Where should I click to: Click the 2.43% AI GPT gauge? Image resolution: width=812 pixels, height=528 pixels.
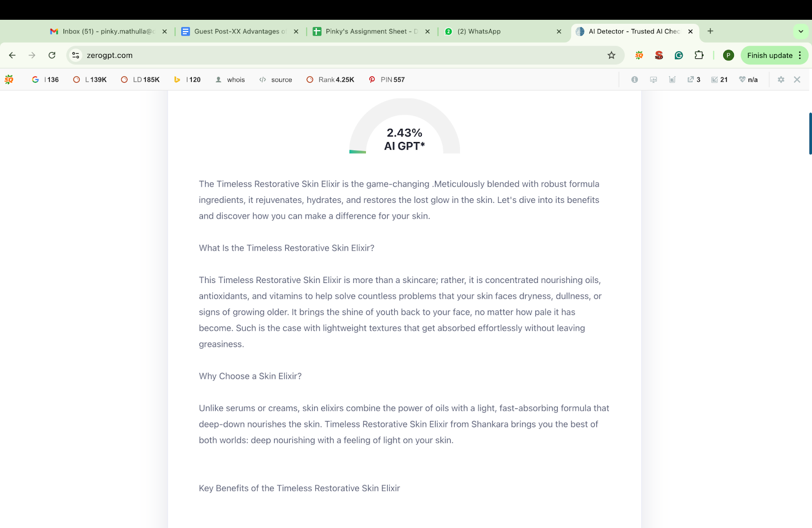click(x=404, y=127)
